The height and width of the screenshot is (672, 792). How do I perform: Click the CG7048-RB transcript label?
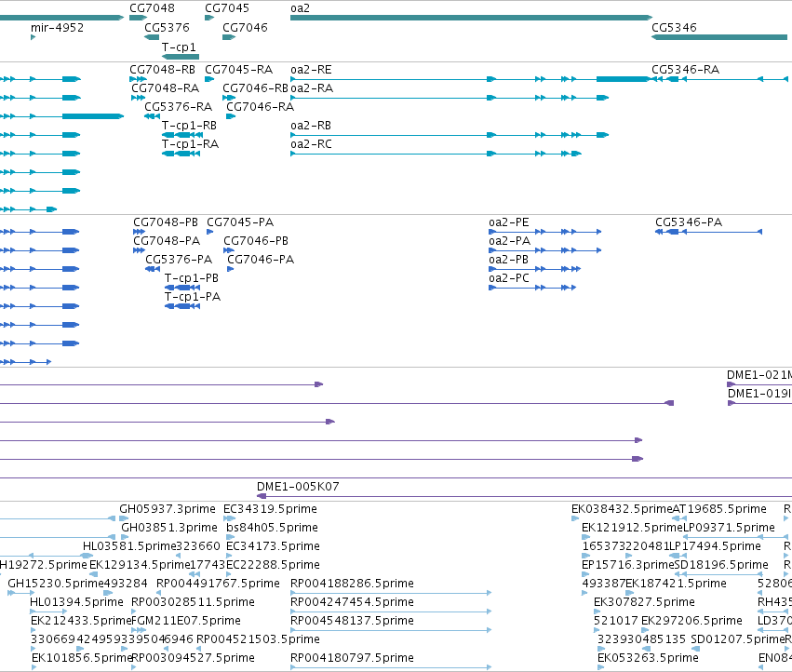click(x=162, y=69)
